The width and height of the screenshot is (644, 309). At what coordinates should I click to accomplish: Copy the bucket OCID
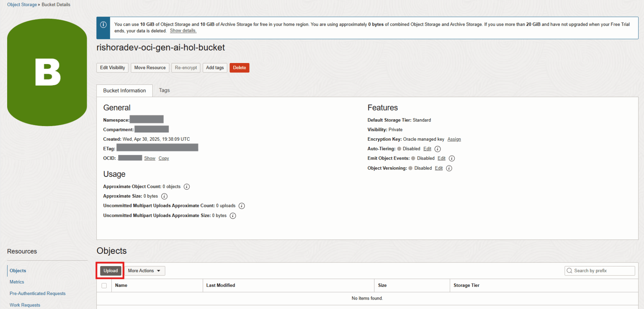coord(164,158)
